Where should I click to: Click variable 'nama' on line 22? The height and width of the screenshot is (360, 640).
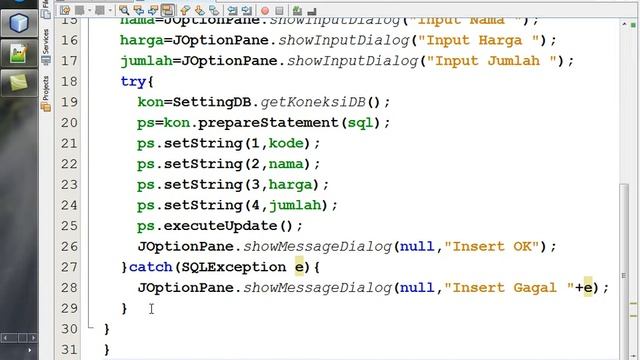286,164
